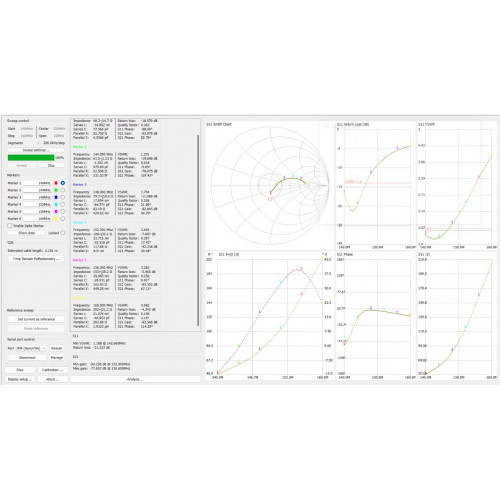Viewport: 500px width, 500px height.
Task: Click the Marker 4 data heading
Action: pos(80,222)
